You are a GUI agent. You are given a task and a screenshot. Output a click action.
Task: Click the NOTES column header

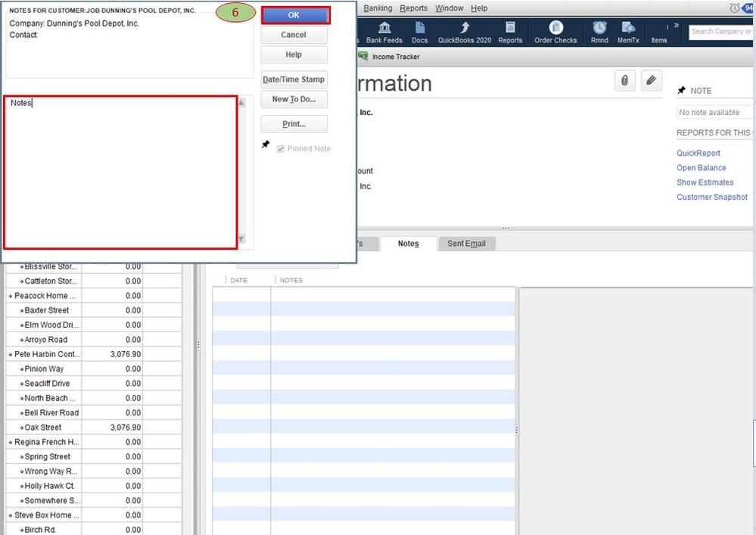tap(291, 280)
